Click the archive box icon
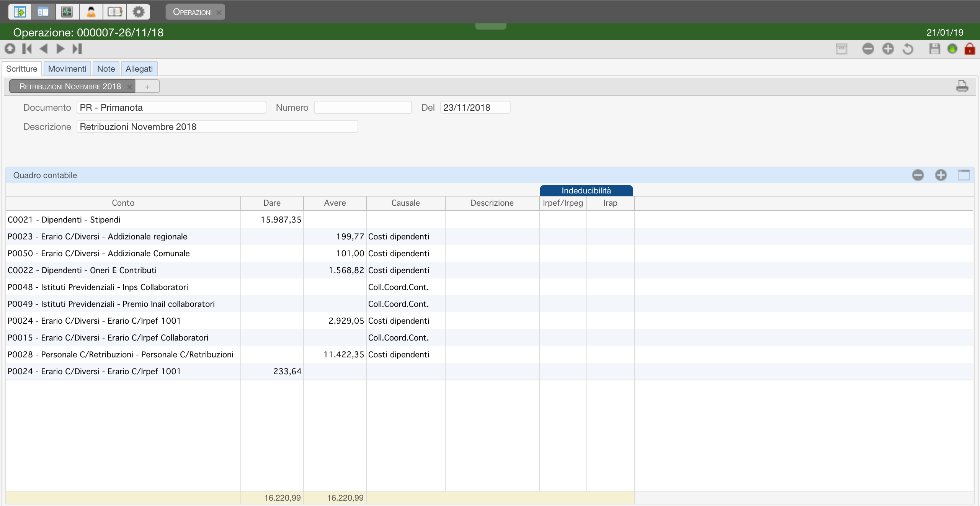The height and width of the screenshot is (506, 980). [x=841, y=49]
